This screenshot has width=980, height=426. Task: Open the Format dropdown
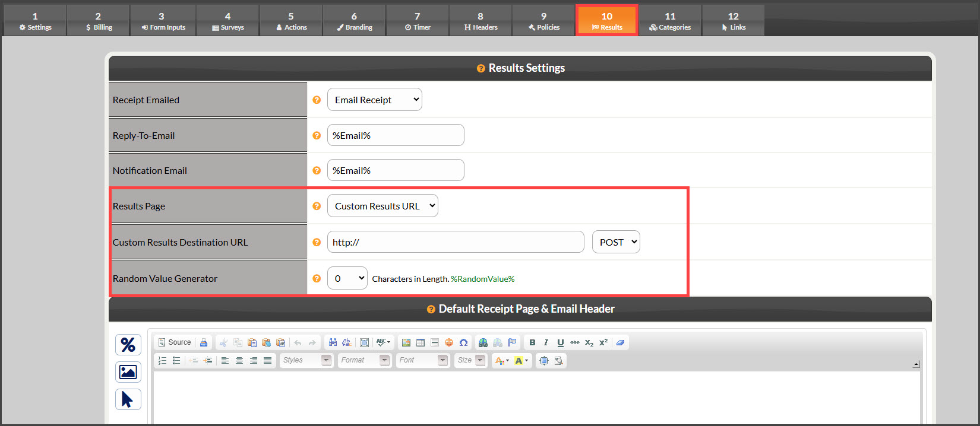coord(365,360)
